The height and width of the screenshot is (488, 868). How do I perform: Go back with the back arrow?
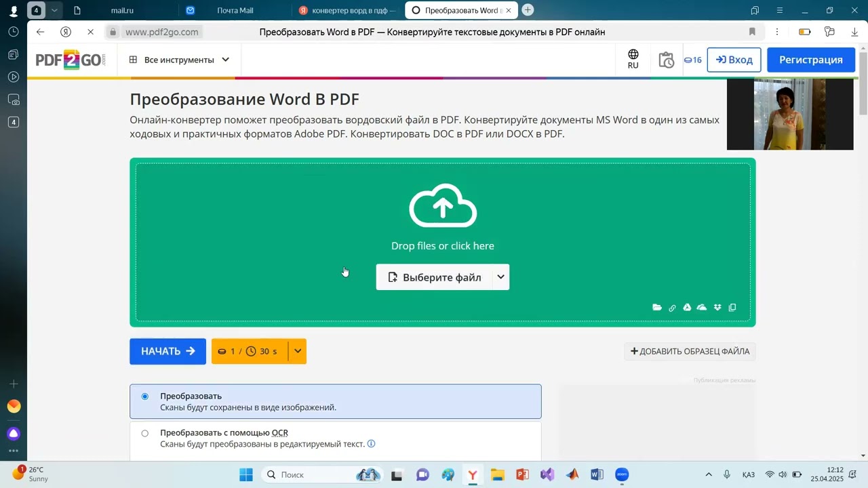(41, 32)
